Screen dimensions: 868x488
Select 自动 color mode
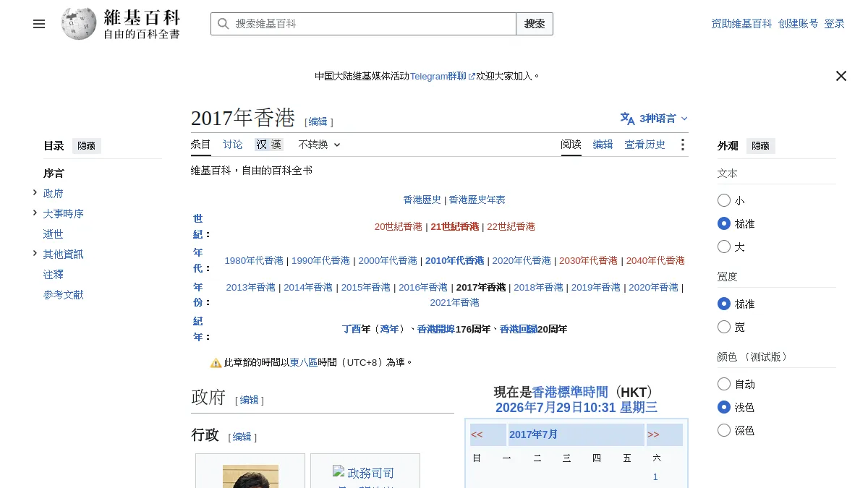click(724, 384)
